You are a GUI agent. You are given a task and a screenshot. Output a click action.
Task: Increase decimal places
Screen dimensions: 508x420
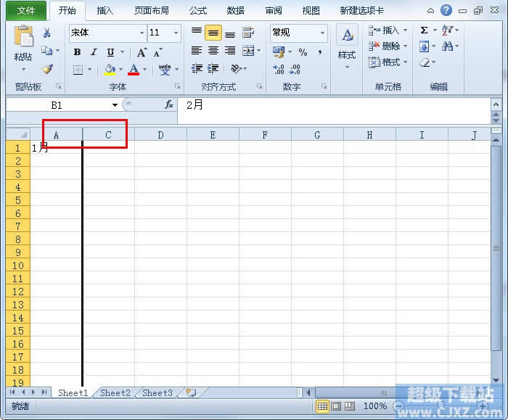point(279,70)
